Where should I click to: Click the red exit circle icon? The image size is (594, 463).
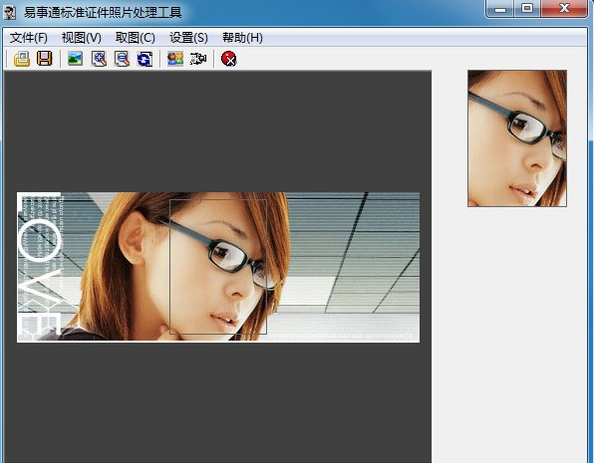(229, 59)
